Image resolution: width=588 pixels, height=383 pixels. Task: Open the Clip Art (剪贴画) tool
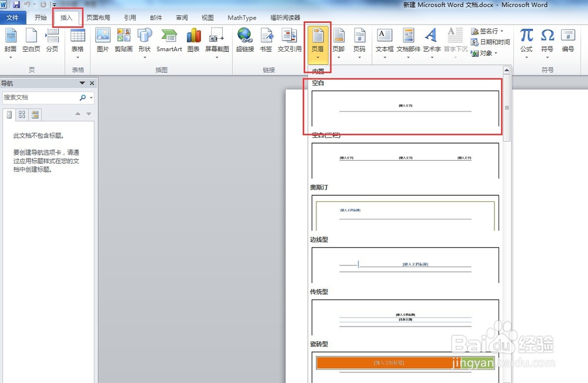pyautogui.click(x=123, y=36)
